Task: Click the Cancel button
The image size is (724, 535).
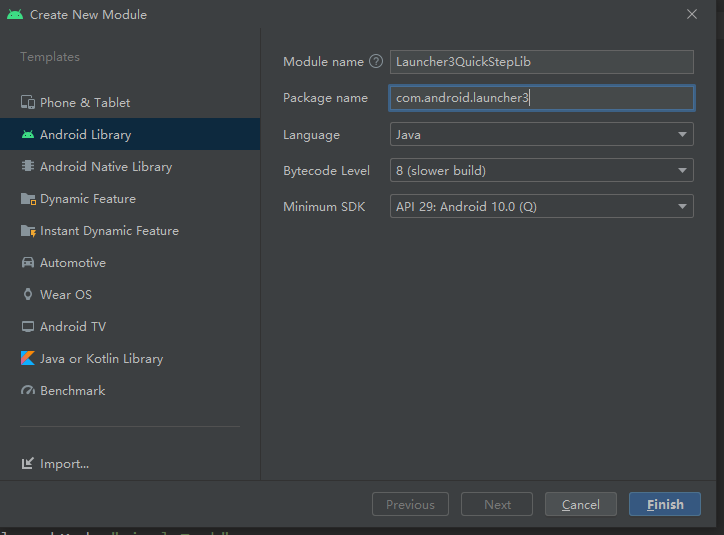Action: click(x=581, y=504)
